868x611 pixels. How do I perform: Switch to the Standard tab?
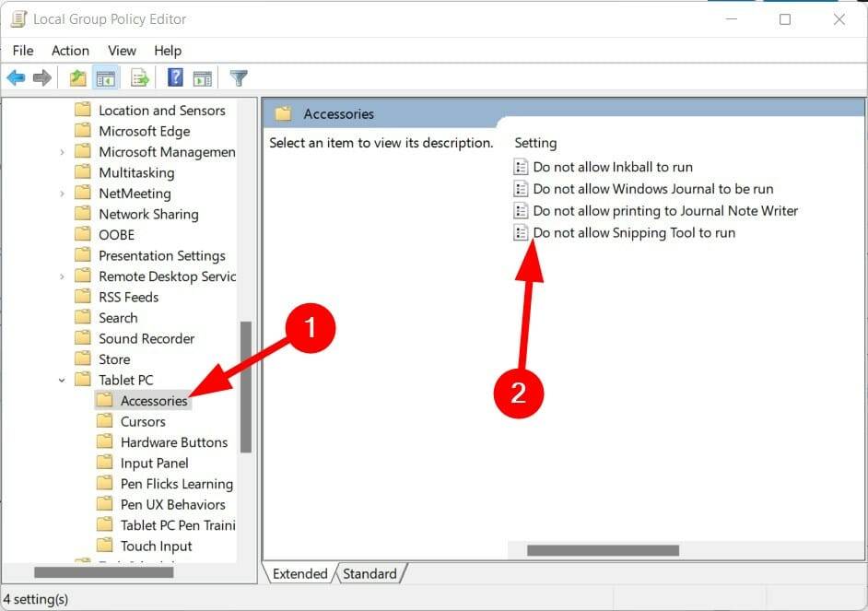click(369, 573)
